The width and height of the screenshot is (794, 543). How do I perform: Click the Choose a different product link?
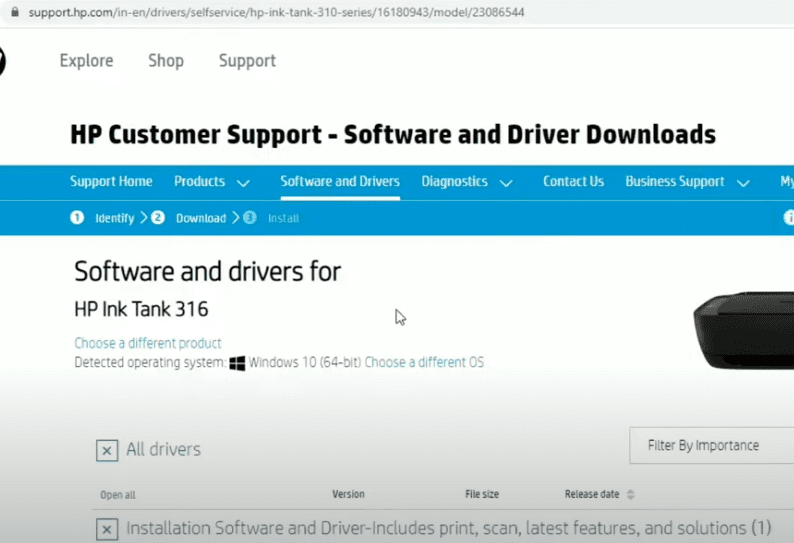148,343
